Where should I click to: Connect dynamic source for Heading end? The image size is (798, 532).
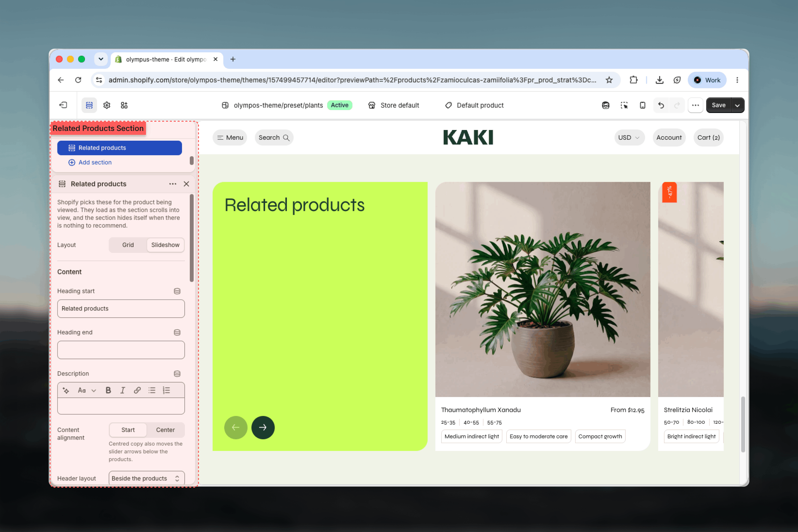pos(177,332)
